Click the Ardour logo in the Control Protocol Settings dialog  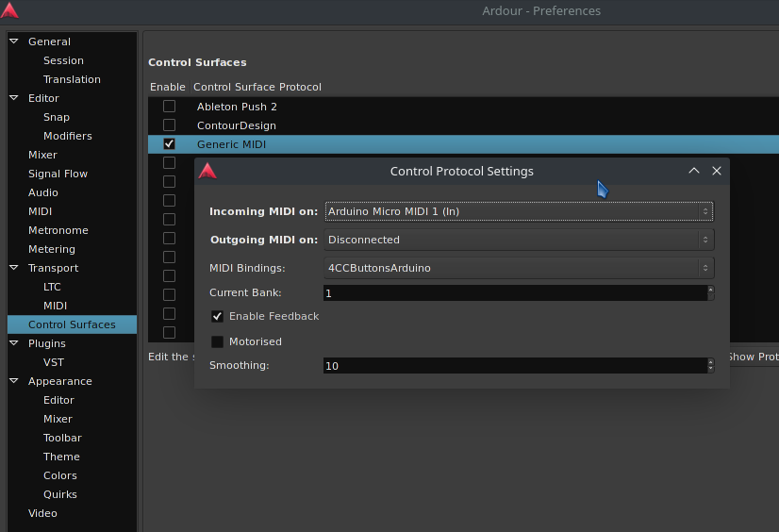(x=207, y=171)
